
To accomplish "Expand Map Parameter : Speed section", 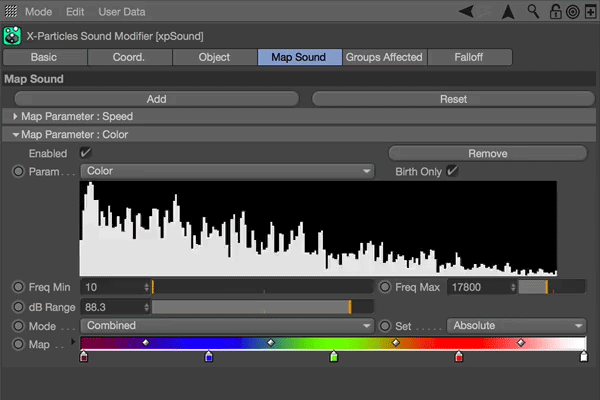I will 15,116.
